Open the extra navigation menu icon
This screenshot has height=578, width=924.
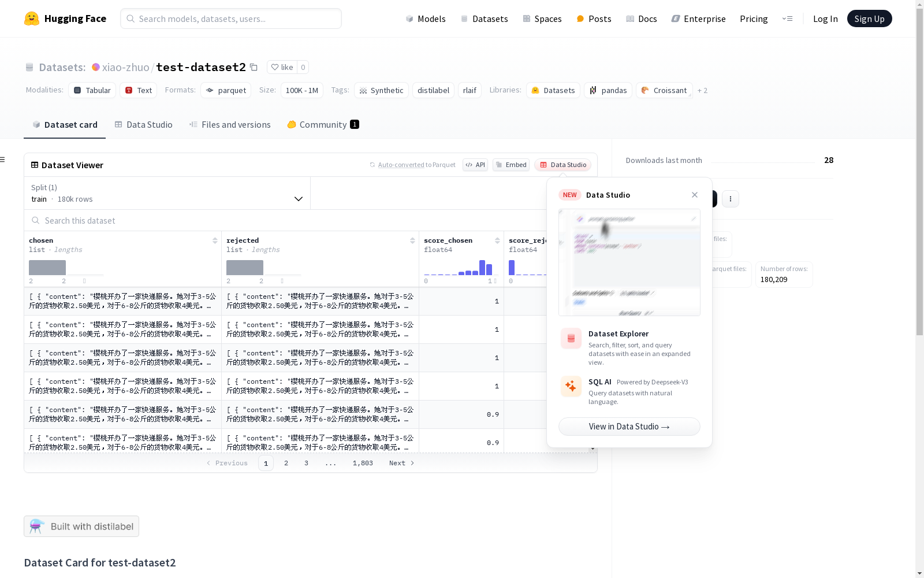[x=787, y=18]
